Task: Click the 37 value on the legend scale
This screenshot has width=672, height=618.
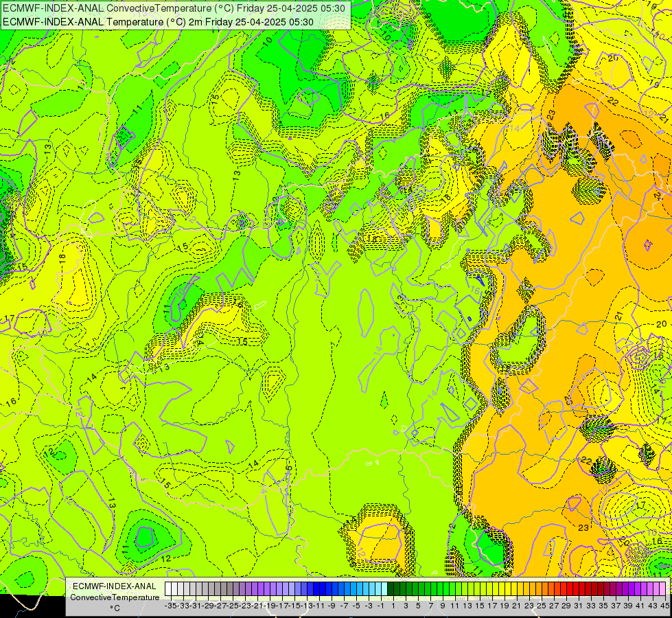Action: point(616,606)
